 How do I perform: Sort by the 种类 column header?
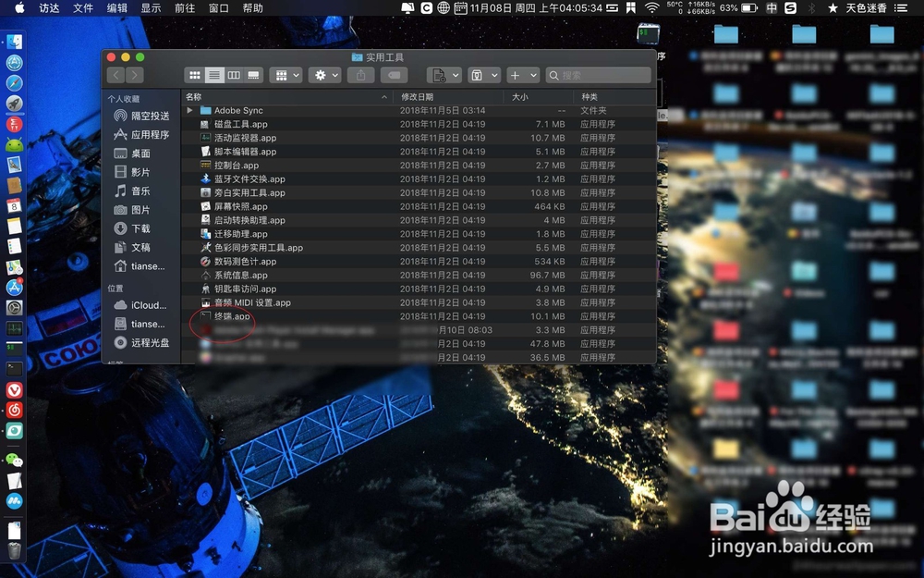pyautogui.click(x=614, y=97)
